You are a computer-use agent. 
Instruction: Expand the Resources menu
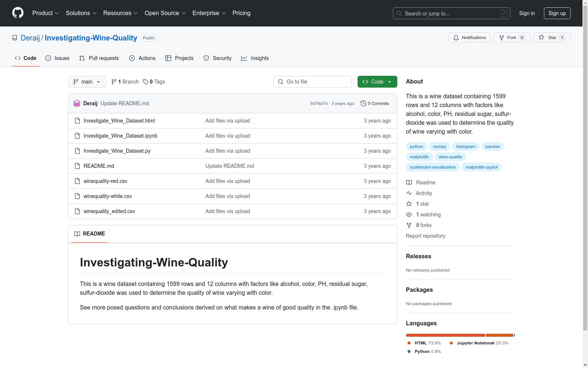(x=121, y=13)
